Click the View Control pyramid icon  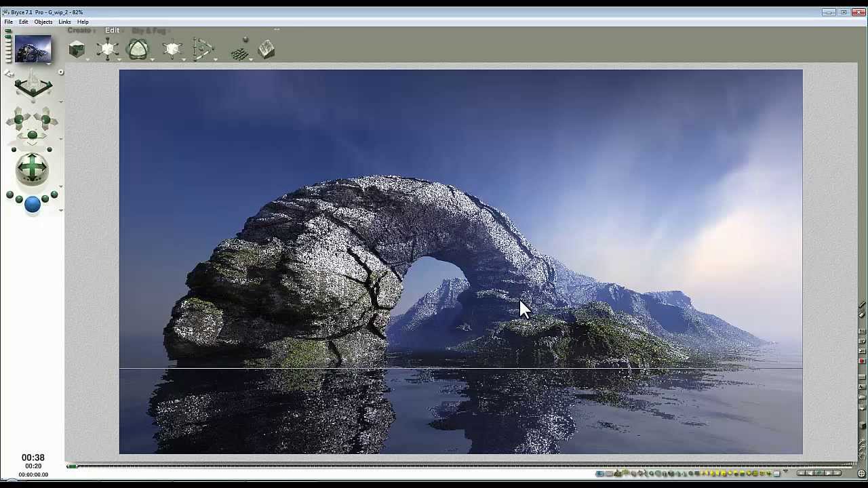[33, 87]
